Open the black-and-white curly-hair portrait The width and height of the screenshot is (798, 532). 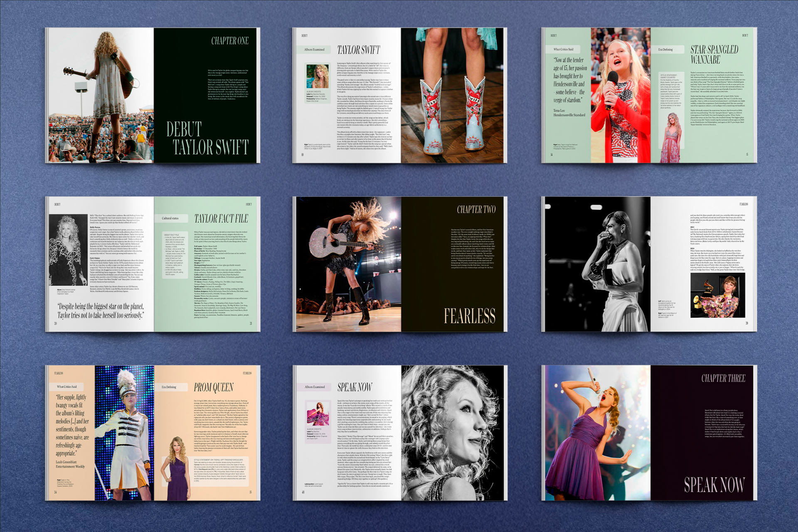point(452,433)
